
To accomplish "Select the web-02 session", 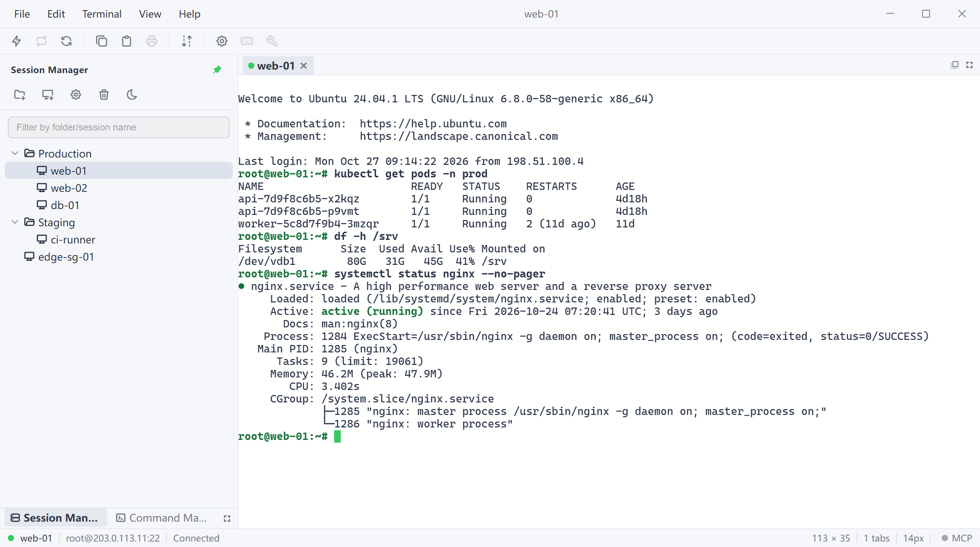I will click(119, 188).
